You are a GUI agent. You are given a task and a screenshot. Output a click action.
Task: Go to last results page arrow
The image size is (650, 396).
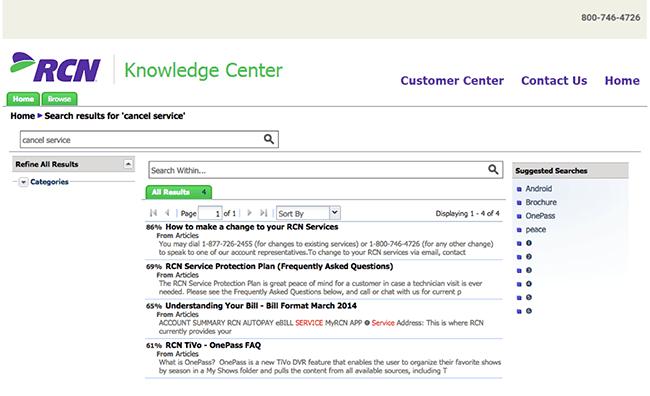(263, 213)
